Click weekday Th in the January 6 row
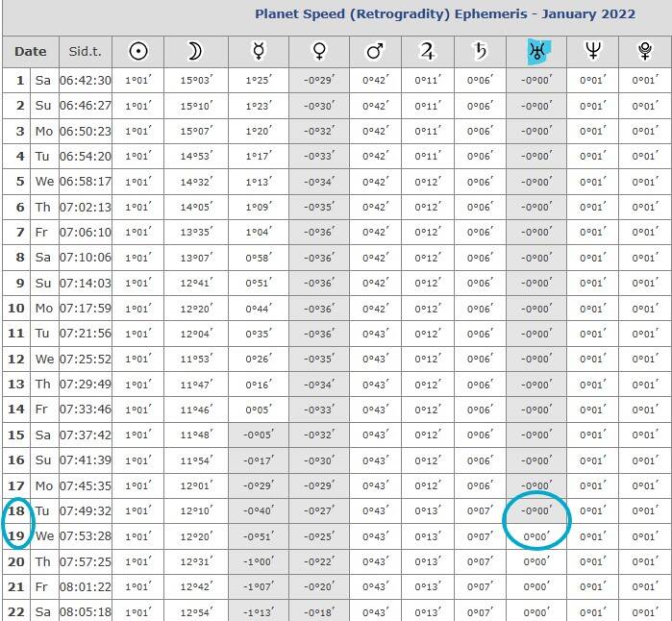Image resolution: width=672 pixels, height=621 pixels. pyautogui.click(x=43, y=207)
